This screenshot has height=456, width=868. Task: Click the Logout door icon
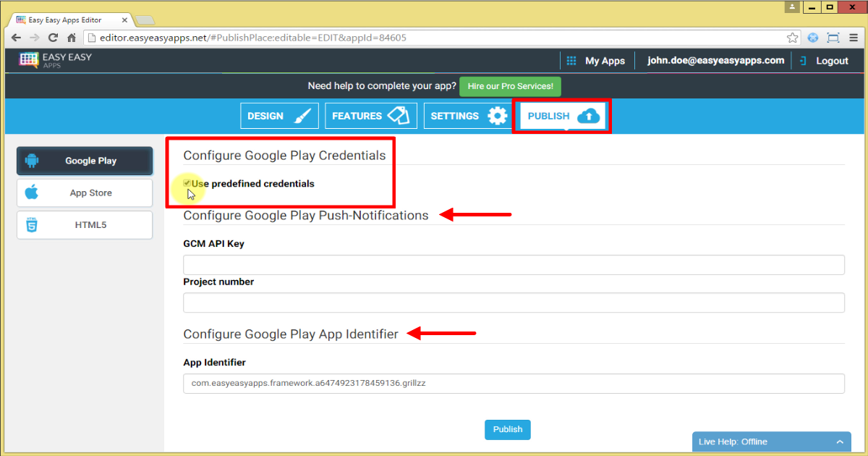[x=802, y=61]
